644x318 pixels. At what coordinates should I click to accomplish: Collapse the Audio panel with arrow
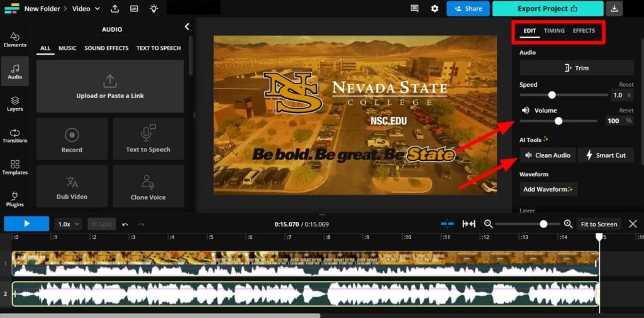[x=187, y=26]
